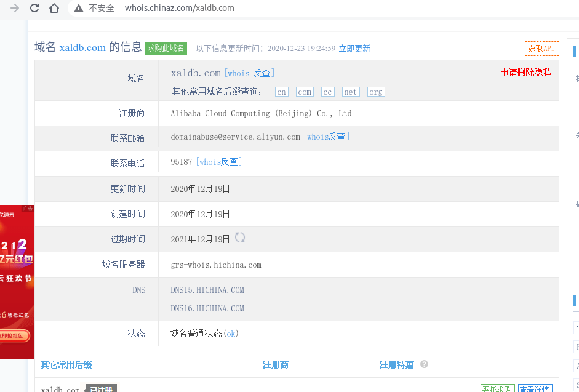The height and width of the screenshot is (392, 579).
Task: Click whois反查 beside phone number 95187
Action: 218,162
